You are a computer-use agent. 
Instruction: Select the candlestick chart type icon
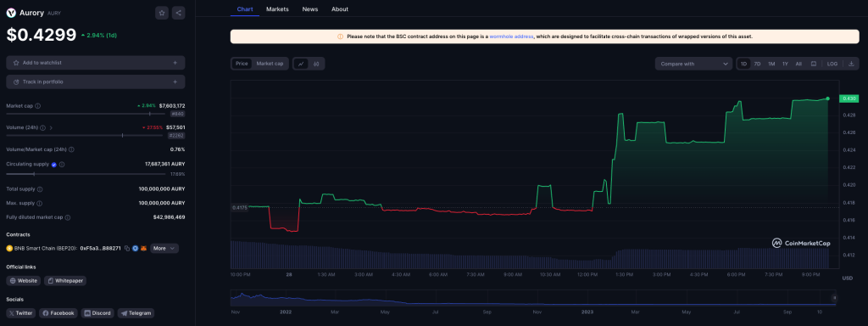316,64
